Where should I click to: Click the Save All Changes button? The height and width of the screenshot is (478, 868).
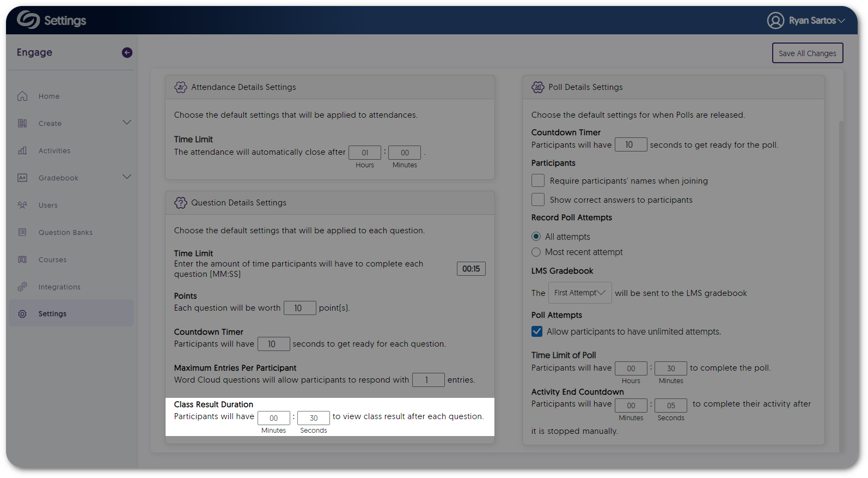tap(807, 53)
